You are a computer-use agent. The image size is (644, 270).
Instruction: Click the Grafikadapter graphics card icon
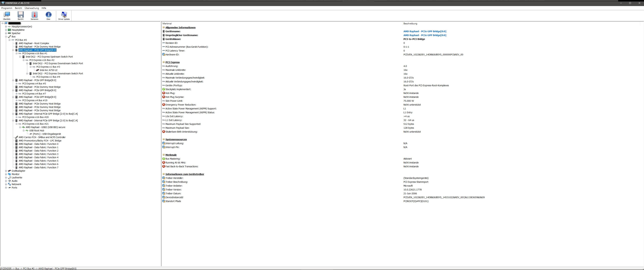point(10,171)
